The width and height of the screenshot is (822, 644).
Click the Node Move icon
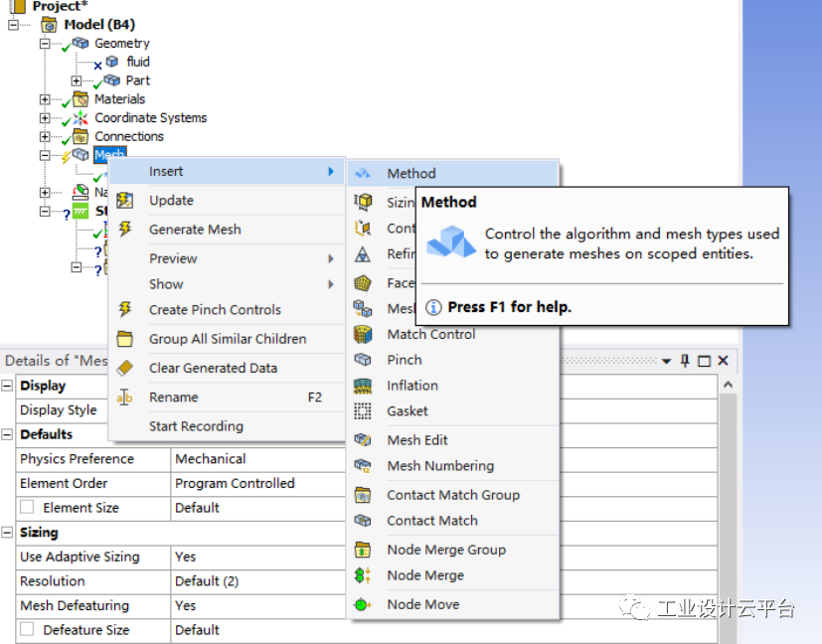(x=363, y=604)
